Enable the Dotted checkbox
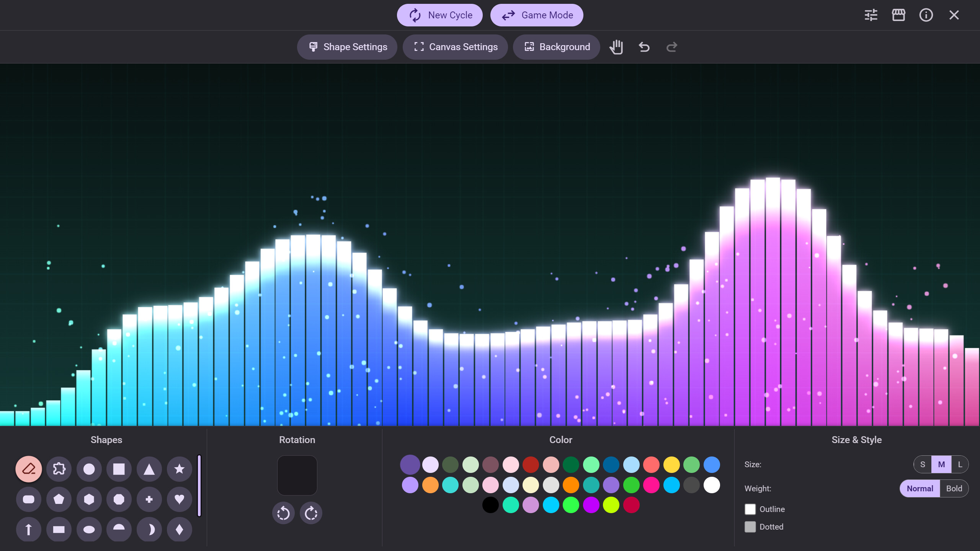This screenshot has height=551, width=980. (x=750, y=527)
